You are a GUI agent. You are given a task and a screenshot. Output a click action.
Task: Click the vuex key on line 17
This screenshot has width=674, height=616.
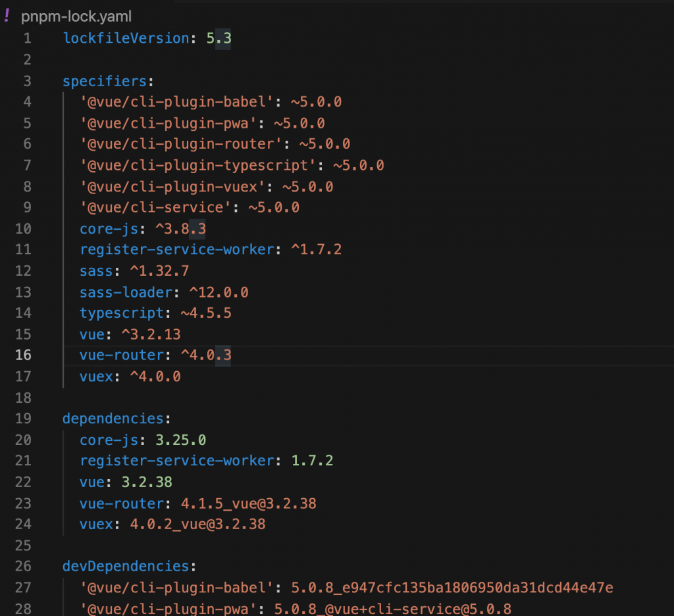point(96,377)
